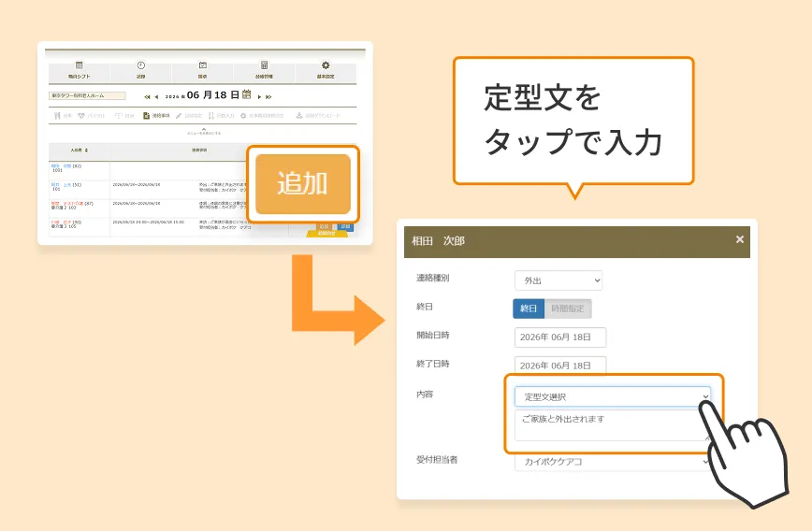Open the gear icon basic settings tab
This screenshot has height=531, width=812.
point(326,70)
